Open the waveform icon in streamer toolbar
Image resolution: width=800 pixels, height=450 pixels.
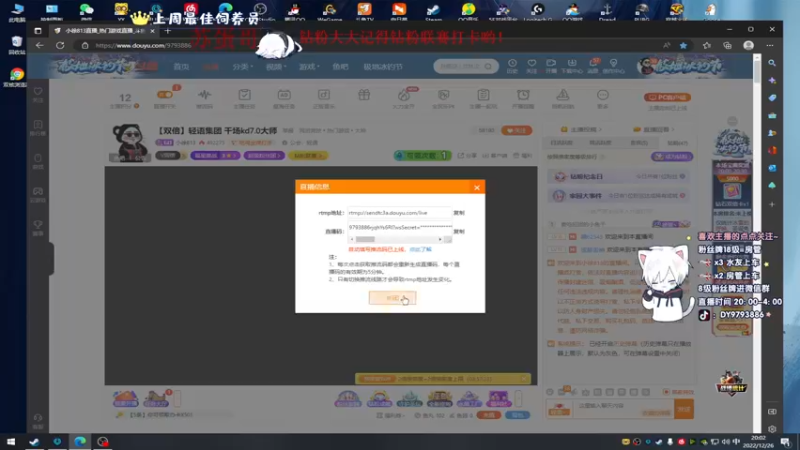[x=204, y=95]
